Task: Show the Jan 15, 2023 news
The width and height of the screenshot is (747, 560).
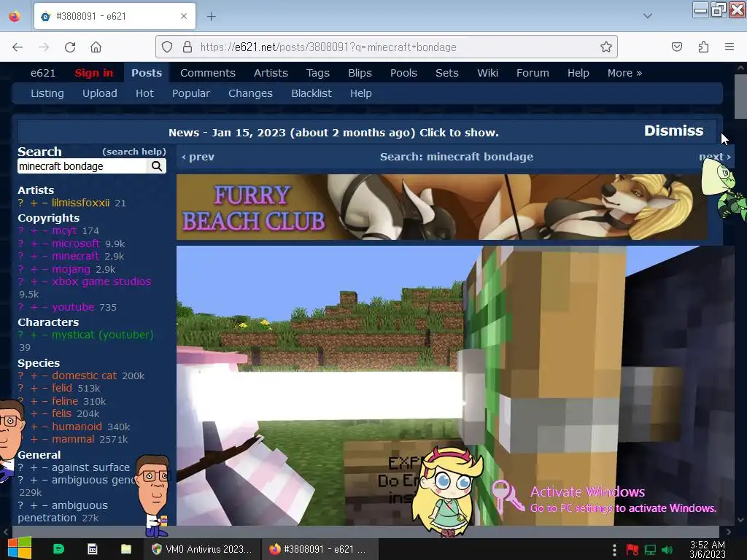Action: click(x=333, y=133)
